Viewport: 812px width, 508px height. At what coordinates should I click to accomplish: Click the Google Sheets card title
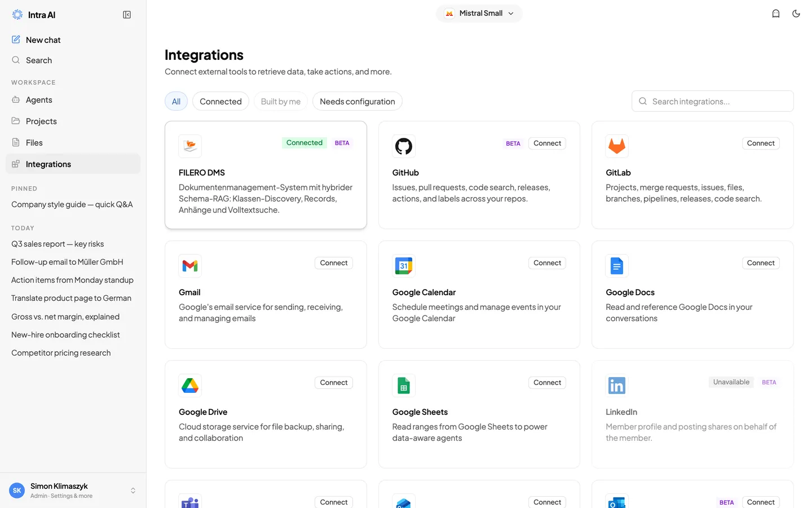[420, 412]
